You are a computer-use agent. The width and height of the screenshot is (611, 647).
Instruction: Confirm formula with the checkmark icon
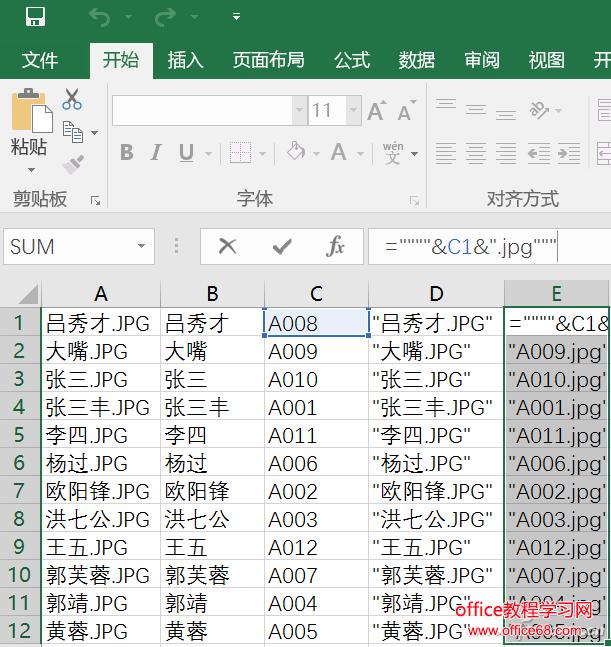[282, 246]
